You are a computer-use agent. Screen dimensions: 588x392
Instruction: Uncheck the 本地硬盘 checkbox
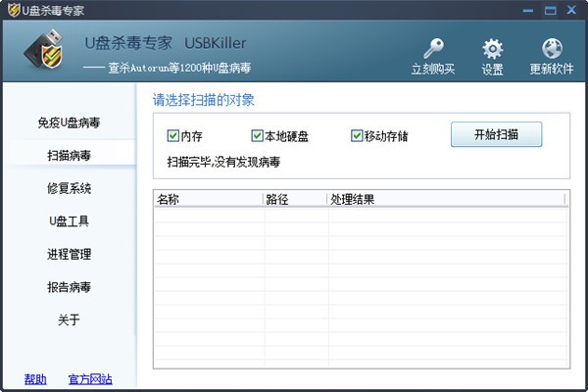coord(257,135)
